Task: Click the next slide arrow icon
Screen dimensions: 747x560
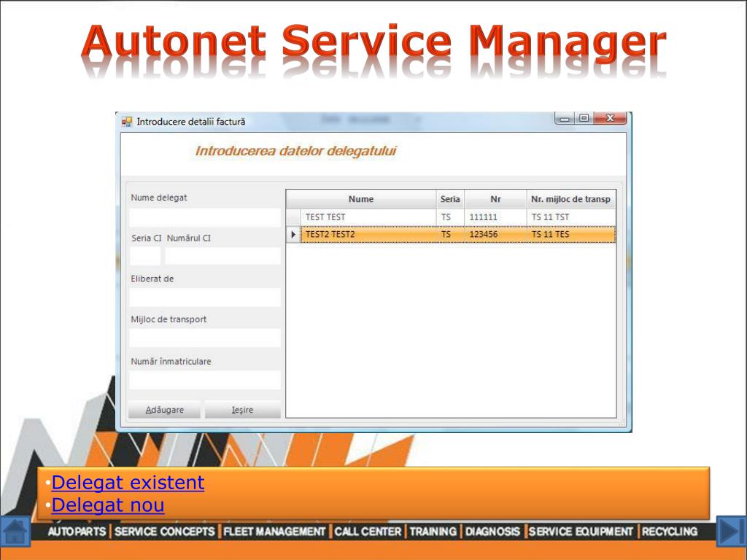Action: pos(731,532)
